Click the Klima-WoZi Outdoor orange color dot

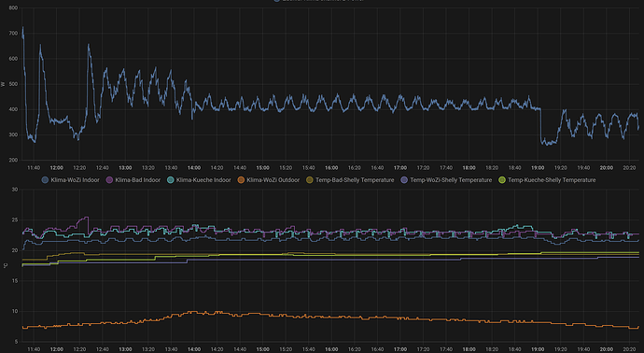pyautogui.click(x=241, y=180)
